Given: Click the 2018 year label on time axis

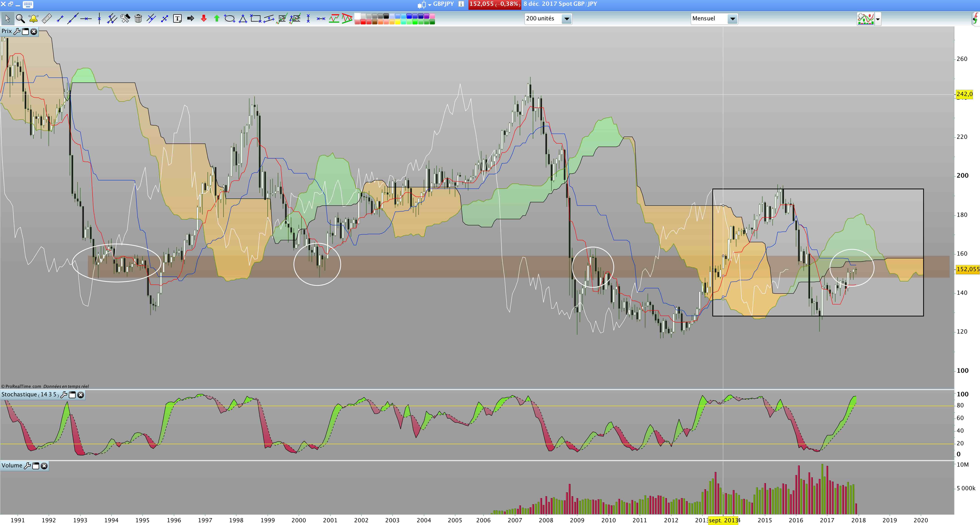Looking at the screenshot, I should (x=858, y=520).
